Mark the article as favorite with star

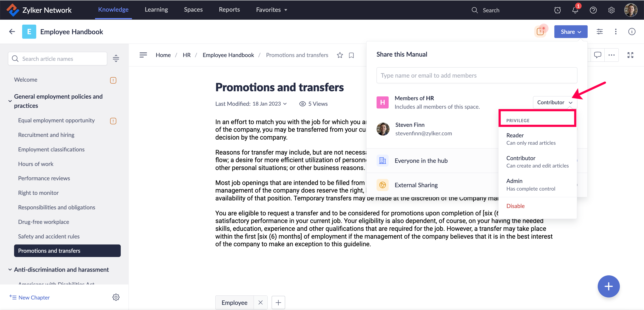340,55
